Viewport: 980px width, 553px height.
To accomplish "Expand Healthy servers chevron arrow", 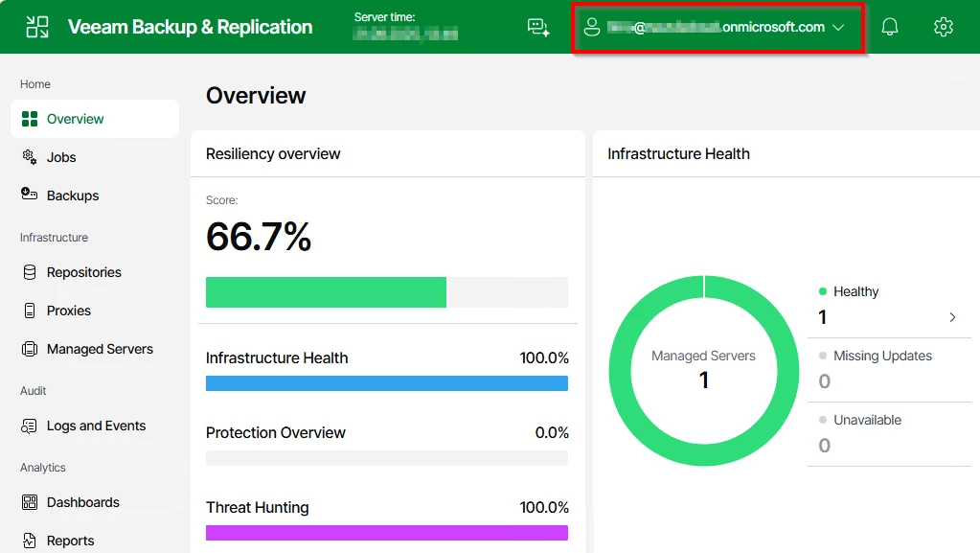I will point(952,317).
